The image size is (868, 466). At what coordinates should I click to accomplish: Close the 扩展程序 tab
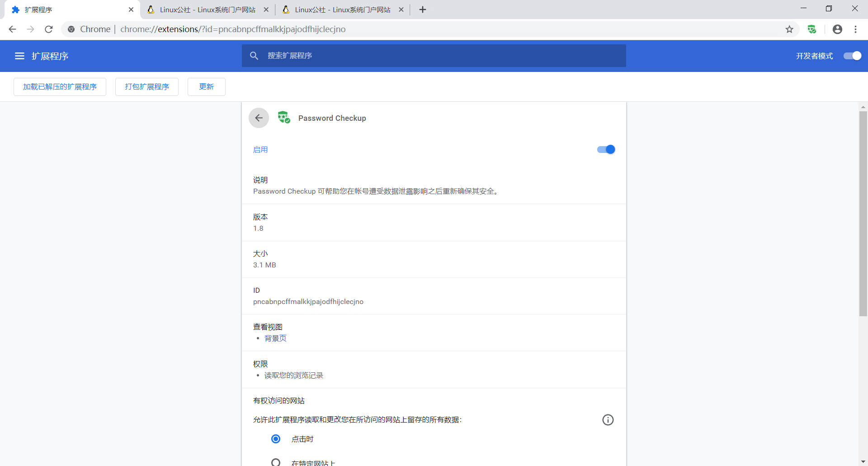click(131, 10)
